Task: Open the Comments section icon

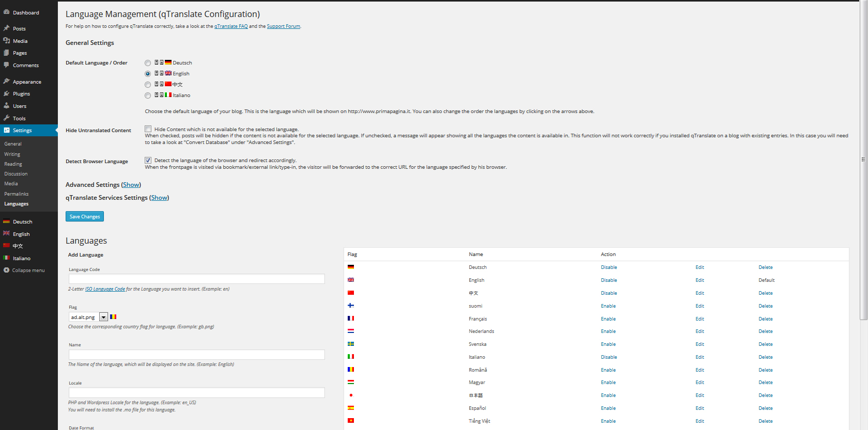Action: [x=7, y=66]
